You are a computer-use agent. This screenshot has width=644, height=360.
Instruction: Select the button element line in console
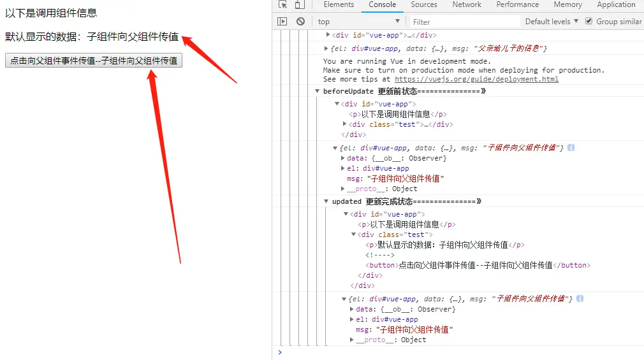click(478, 265)
